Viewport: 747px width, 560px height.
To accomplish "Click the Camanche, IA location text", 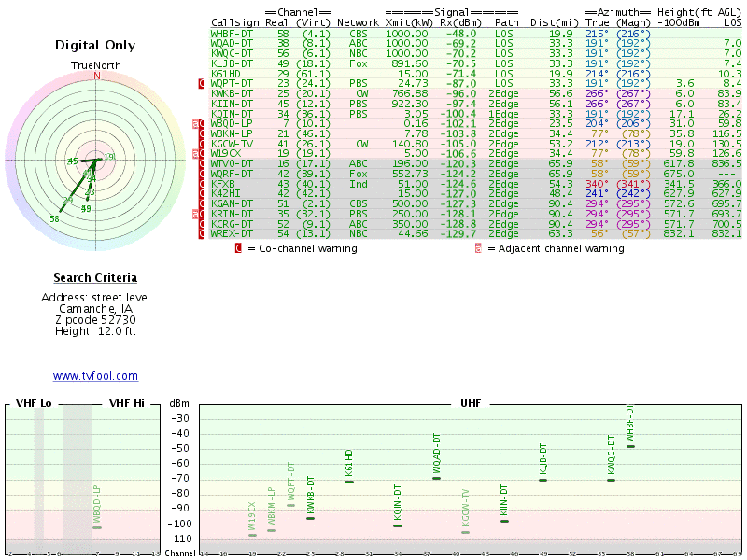I will click(95, 309).
